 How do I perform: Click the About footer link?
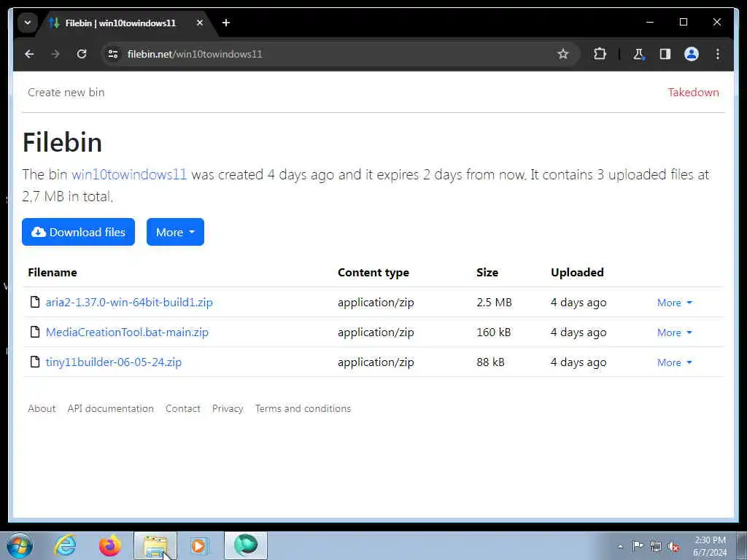[x=42, y=408]
